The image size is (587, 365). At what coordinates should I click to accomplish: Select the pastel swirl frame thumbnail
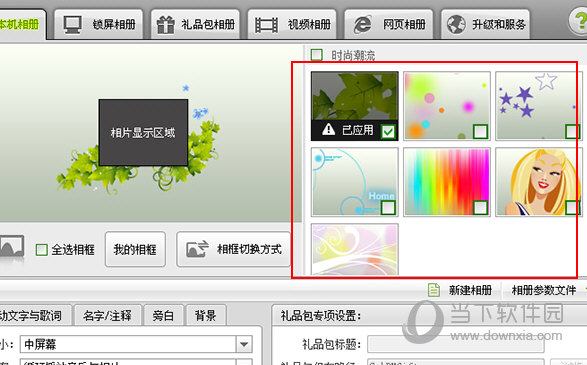pyautogui.click(x=355, y=250)
